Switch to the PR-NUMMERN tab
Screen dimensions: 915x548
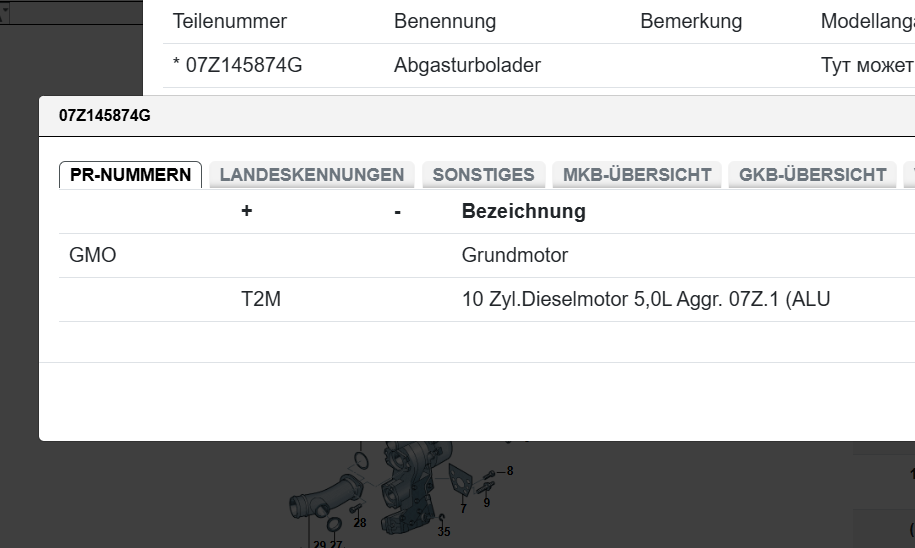pyautogui.click(x=130, y=175)
